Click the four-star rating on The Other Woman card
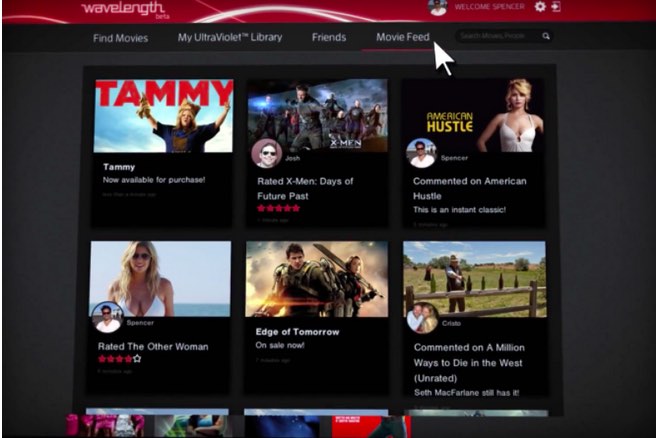The height and width of the screenshot is (438, 656). tap(120, 359)
